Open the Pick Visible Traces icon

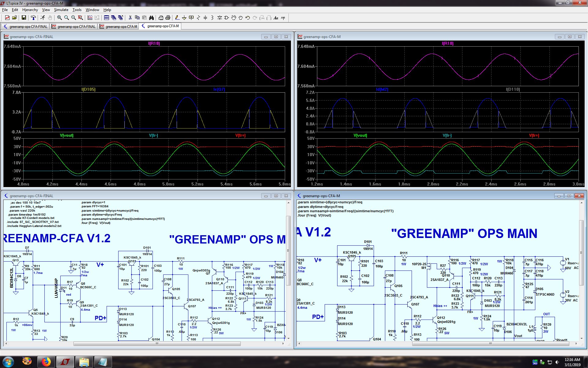pos(90,18)
